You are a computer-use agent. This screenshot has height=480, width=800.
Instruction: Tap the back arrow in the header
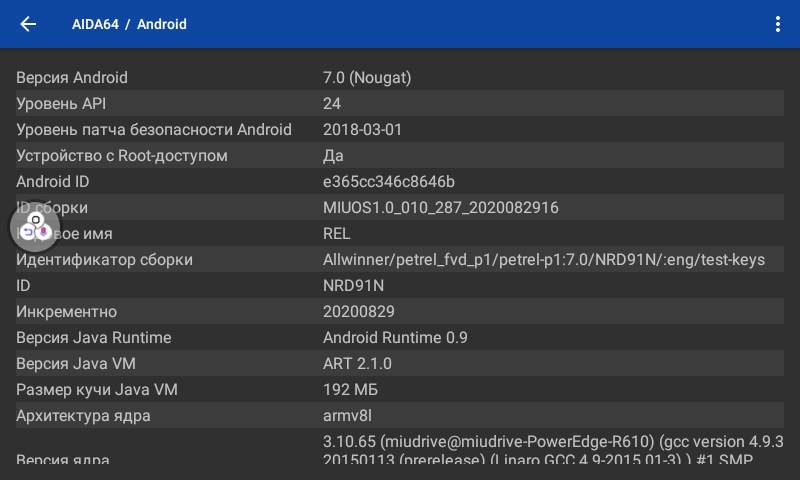28,24
